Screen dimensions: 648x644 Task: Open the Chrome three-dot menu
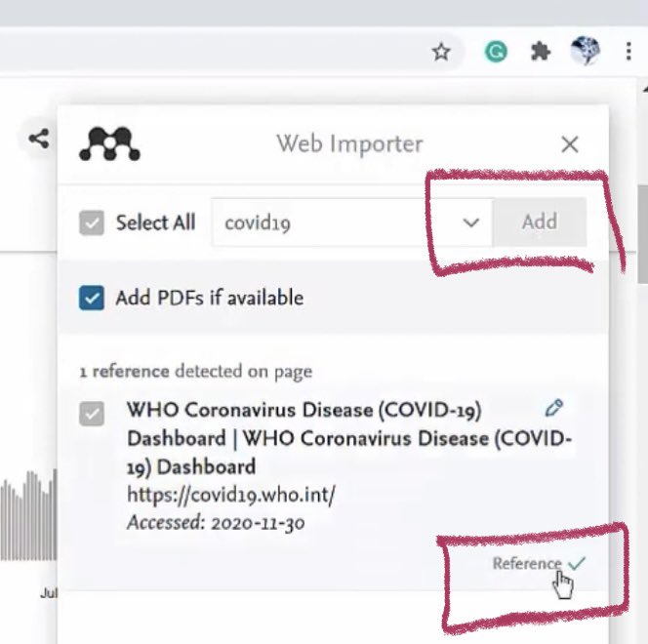point(628,52)
